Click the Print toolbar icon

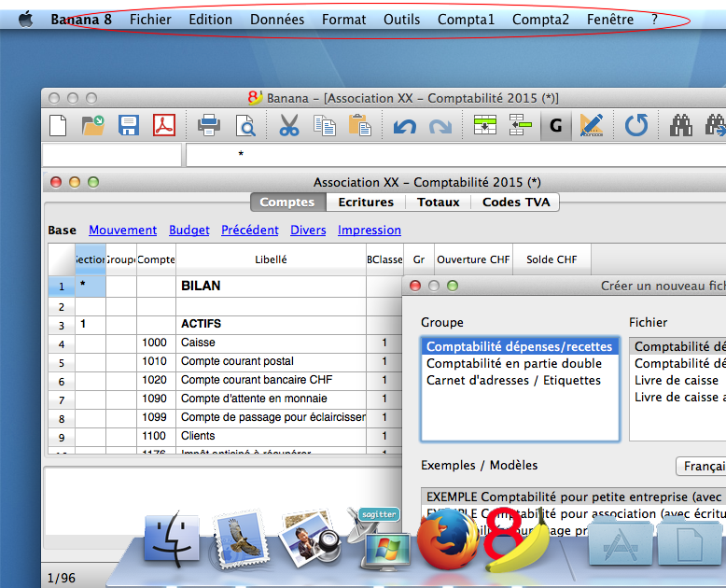(209, 125)
